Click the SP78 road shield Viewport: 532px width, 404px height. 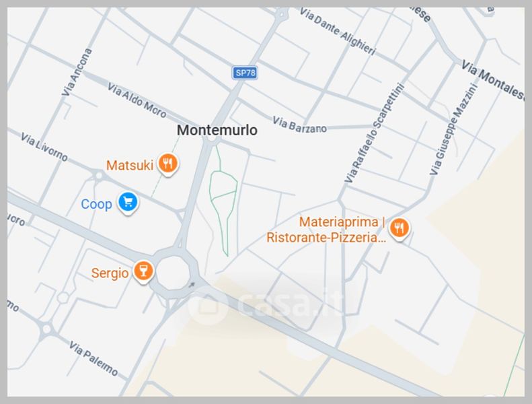pos(245,73)
